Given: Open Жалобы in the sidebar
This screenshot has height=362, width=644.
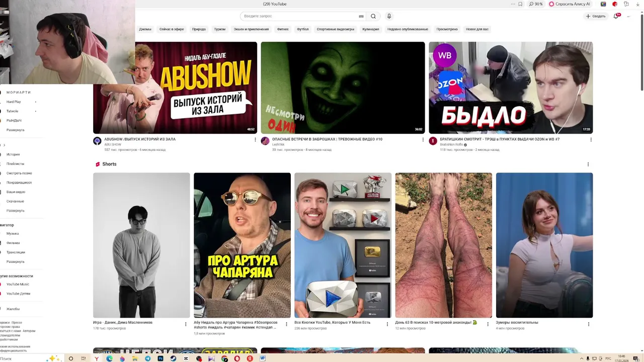Looking at the screenshot, I should point(13,309).
